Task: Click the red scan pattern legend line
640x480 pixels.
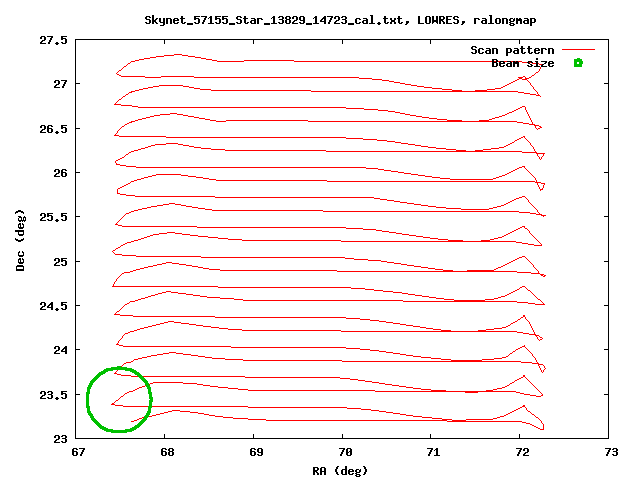Action: [578, 49]
